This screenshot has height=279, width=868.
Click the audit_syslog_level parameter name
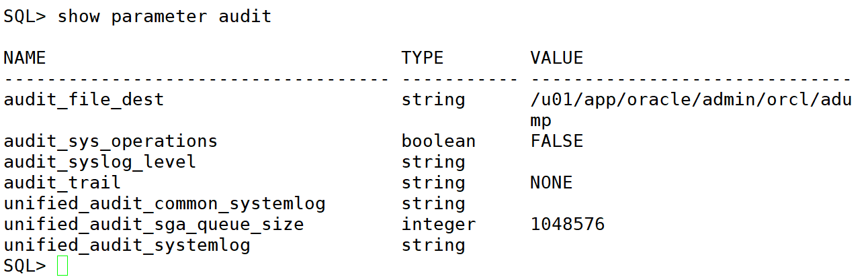[99, 162]
